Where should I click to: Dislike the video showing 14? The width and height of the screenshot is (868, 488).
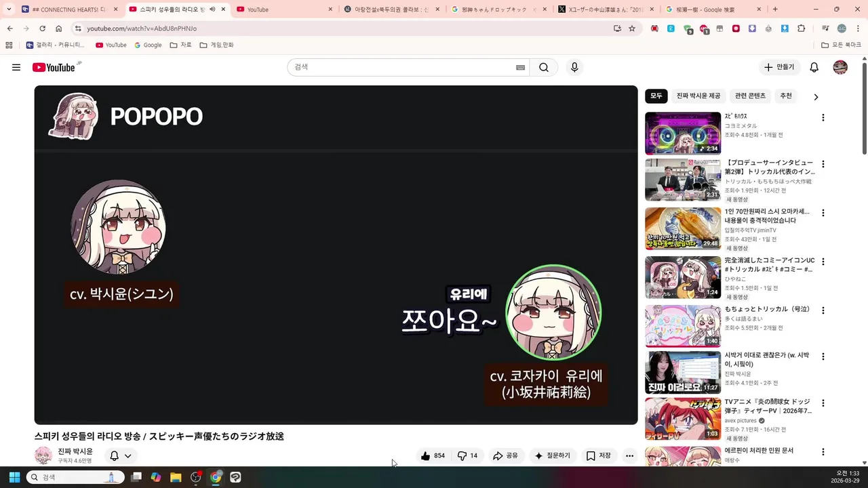click(x=467, y=455)
